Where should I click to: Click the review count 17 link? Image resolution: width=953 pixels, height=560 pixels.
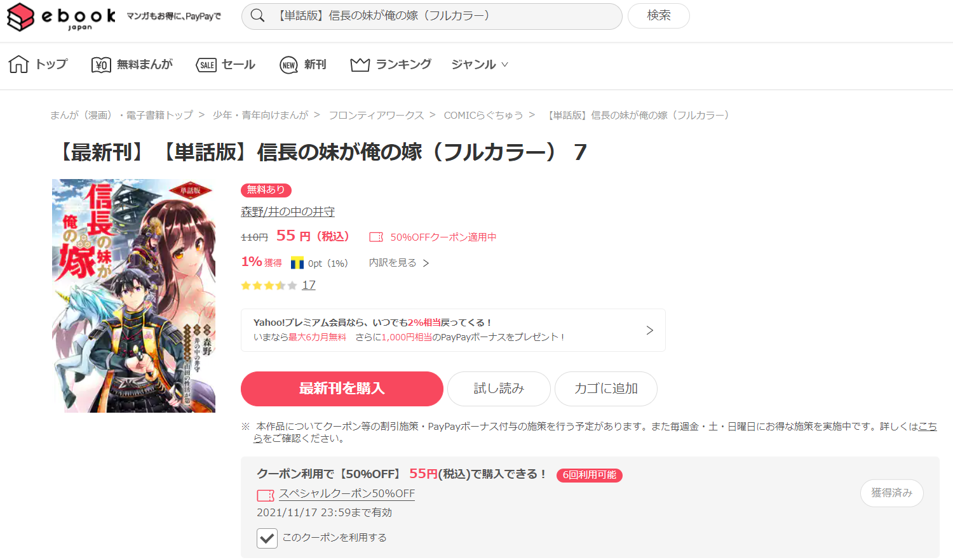pos(309,285)
